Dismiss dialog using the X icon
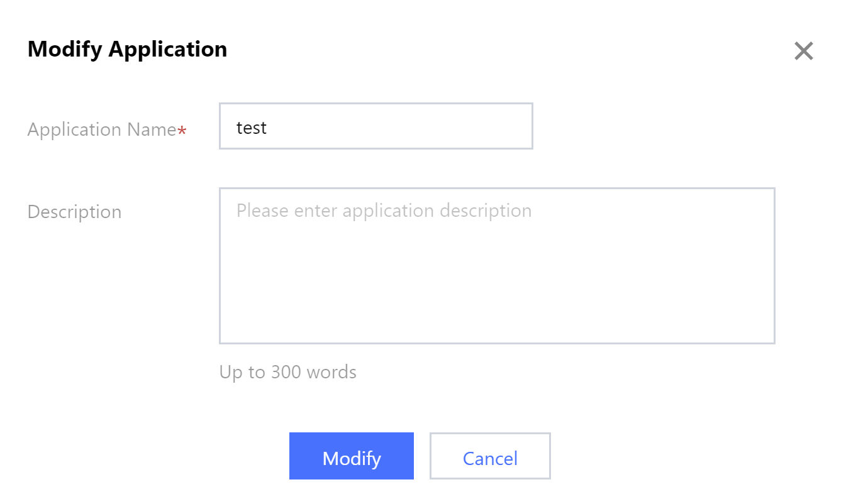Screen dimensions: 846x504 click(x=803, y=51)
